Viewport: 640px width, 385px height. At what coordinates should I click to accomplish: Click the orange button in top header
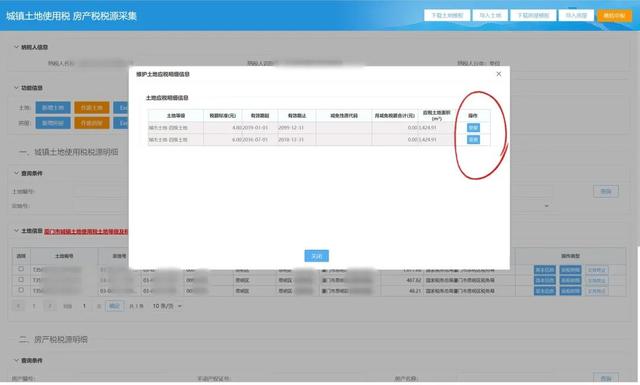(x=614, y=16)
